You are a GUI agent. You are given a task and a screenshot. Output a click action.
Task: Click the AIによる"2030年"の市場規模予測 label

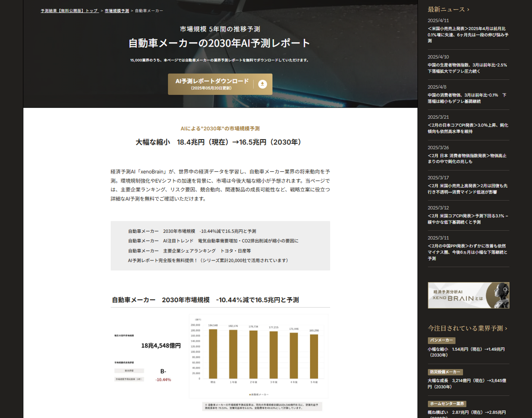(x=220, y=129)
